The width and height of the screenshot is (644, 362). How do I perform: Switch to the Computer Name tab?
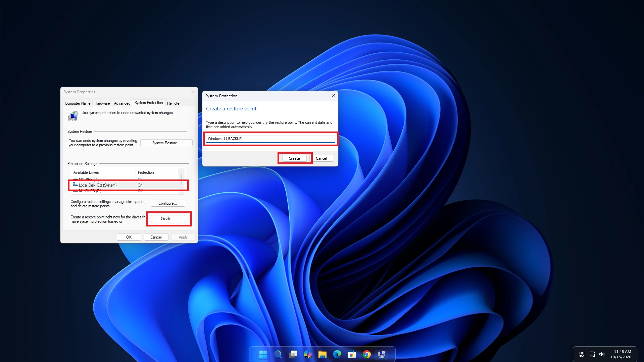[78, 103]
